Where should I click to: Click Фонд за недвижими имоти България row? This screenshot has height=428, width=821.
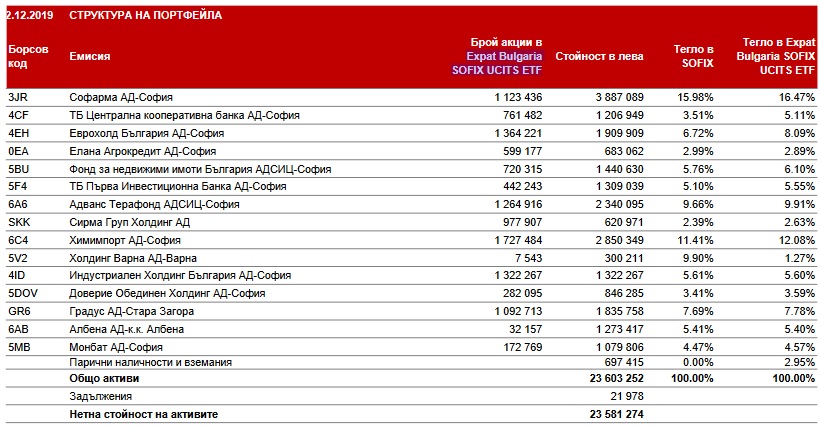pos(200,169)
